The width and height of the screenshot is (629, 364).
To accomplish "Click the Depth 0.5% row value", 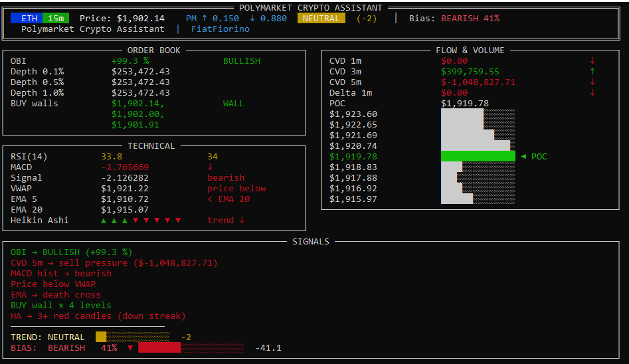I will tap(140, 82).
